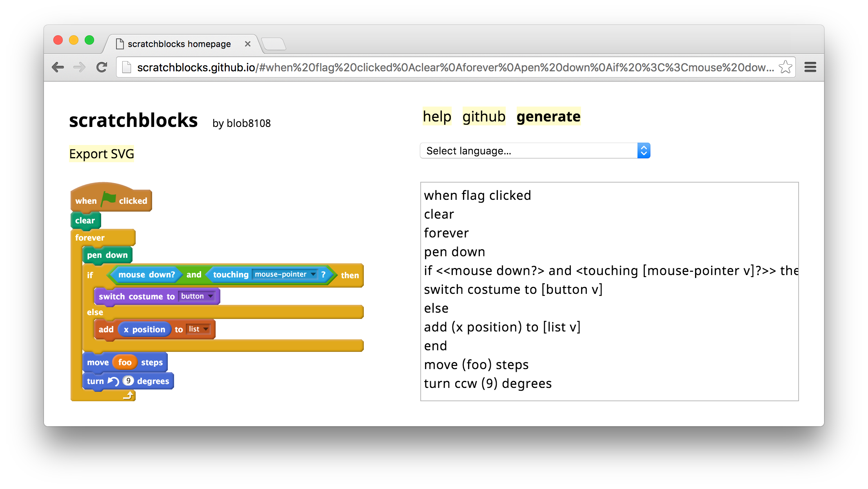Open the github link
The width and height of the screenshot is (868, 489).
[x=484, y=116]
